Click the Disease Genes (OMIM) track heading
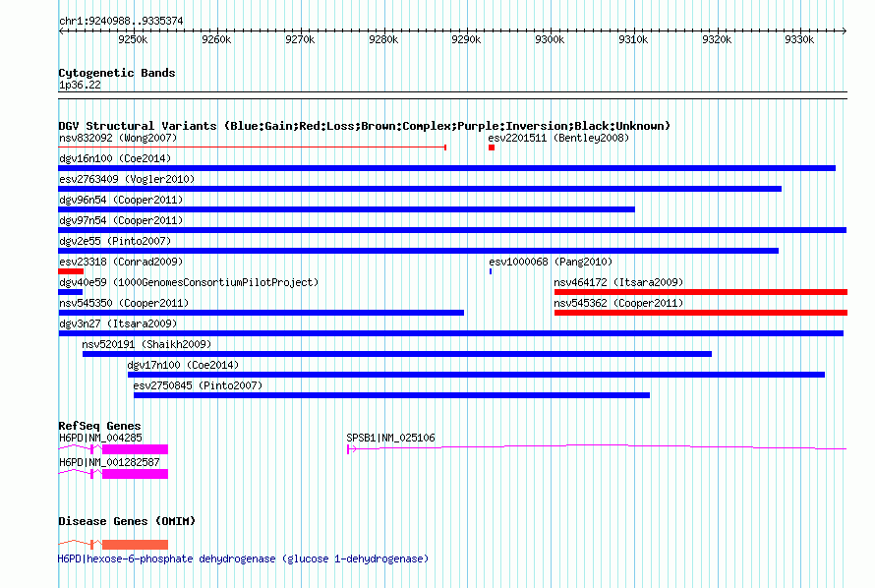 (127, 521)
